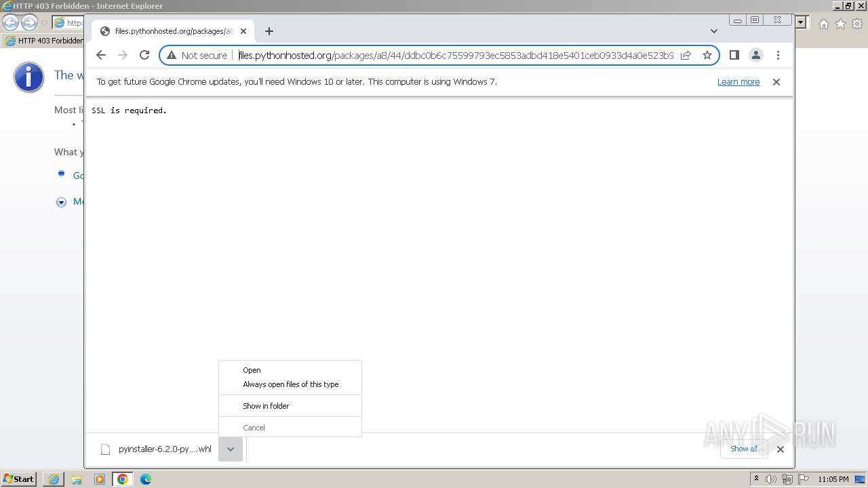The height and width of the screenshot is (488, 868).
Task: Click the Internet Explorer back button
Action: 11,23
